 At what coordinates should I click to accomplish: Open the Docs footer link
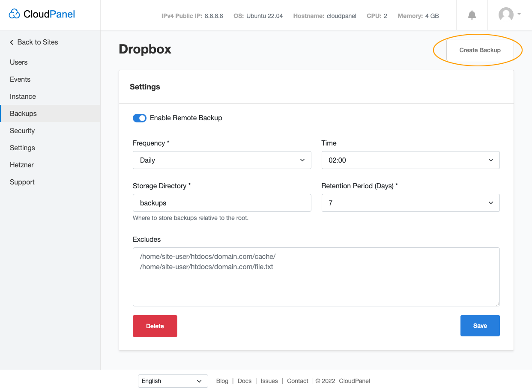pyautogui.click(x=245, y=381)
